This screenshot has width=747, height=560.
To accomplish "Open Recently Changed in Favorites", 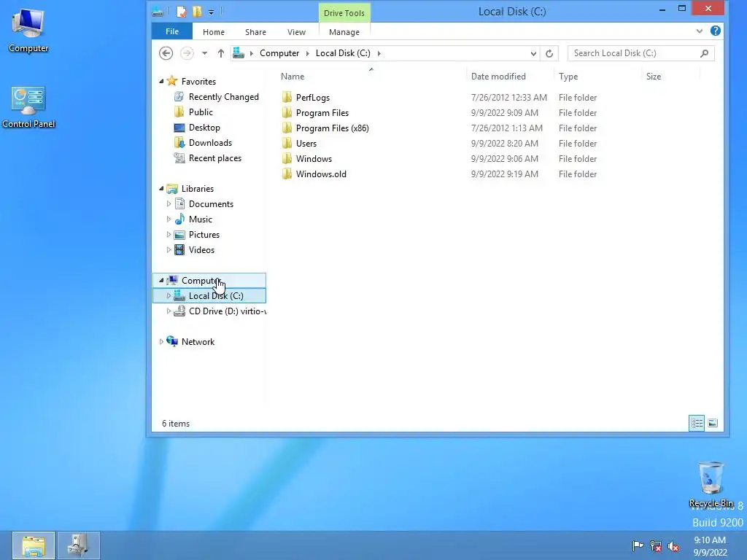I will click(x=223, y=97).
